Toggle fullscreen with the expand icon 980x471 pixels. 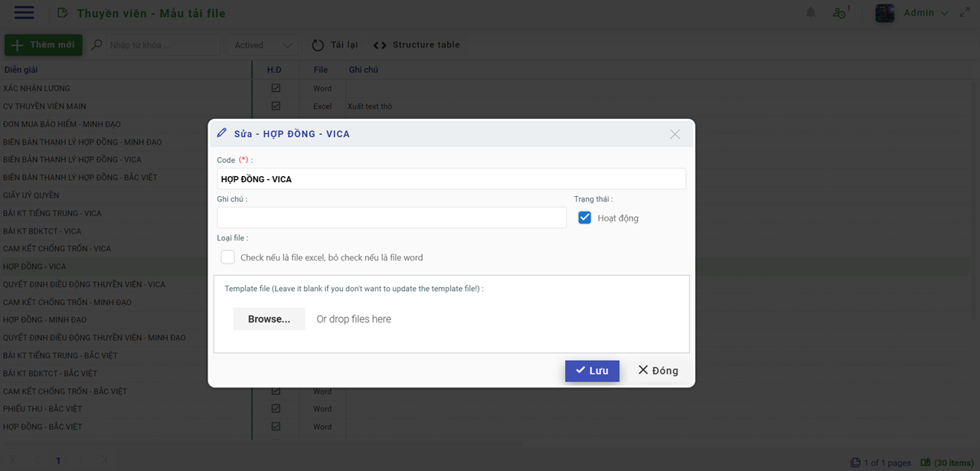[965, 13]
